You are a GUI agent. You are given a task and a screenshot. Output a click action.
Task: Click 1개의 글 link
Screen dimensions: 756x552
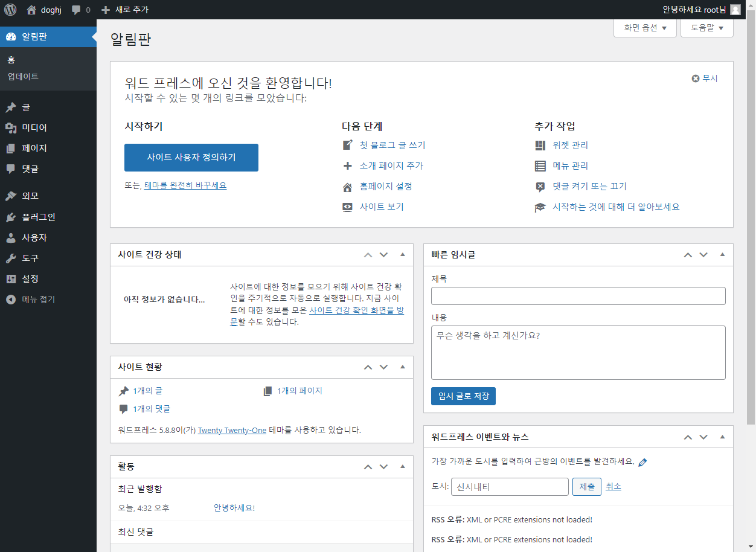coord(147,391)
